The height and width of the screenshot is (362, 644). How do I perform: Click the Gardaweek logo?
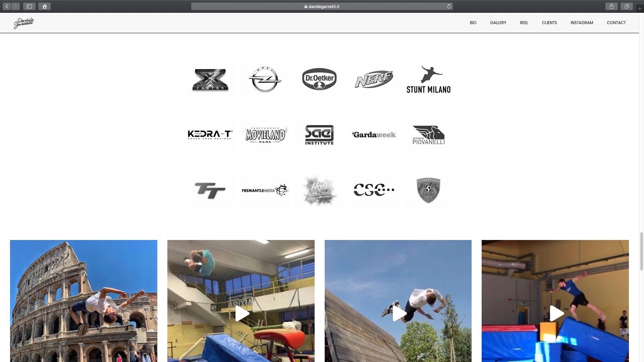pyautogui.click(x=374, y=135)
